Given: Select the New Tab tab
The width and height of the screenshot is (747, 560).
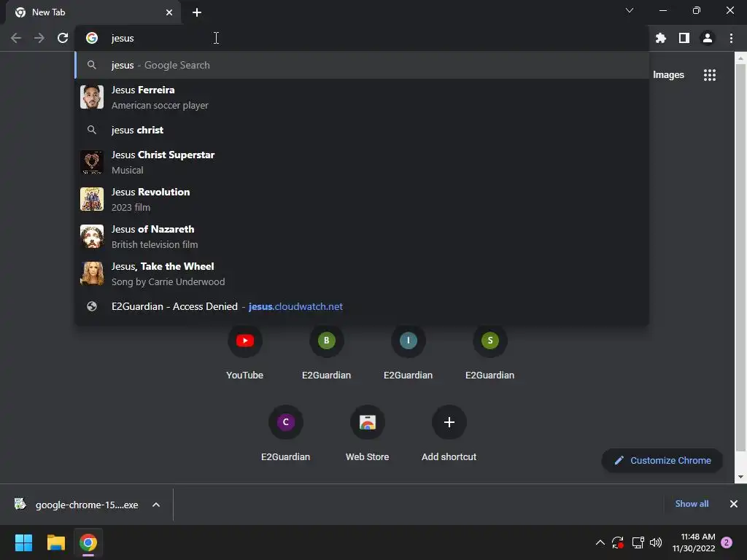Looking at the screenshot, I should [x=93, y=12].
